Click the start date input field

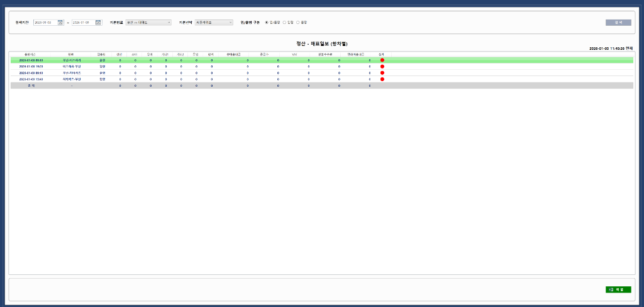(45, 23)
